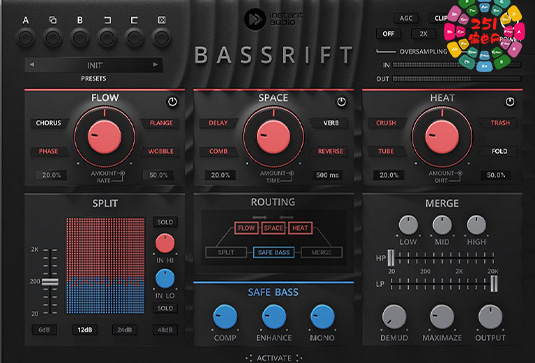Click the large red SPACE knob
The height and width of the screenshot is (363, 535).
(x=273, y=137)
